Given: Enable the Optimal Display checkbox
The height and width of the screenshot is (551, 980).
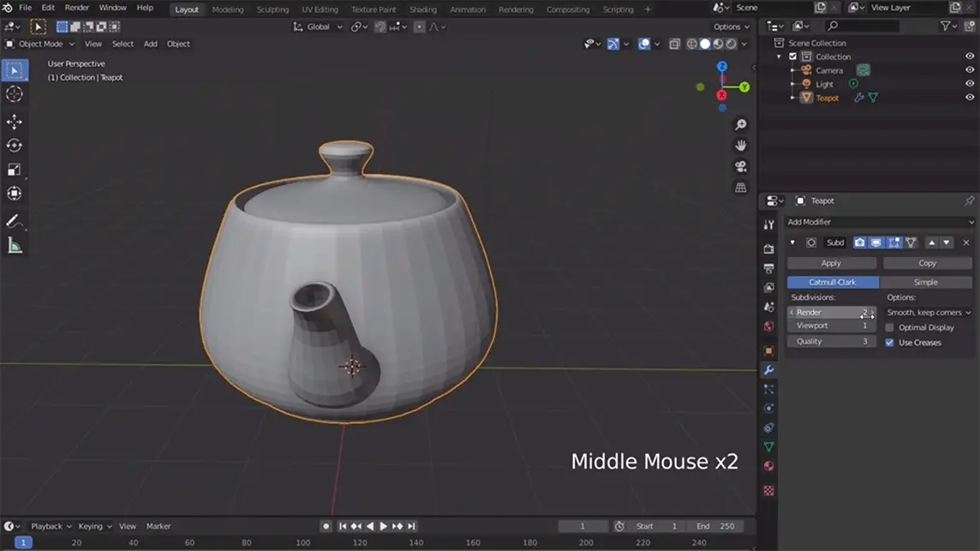Looking at the screenshot, I should coord(889,327).
